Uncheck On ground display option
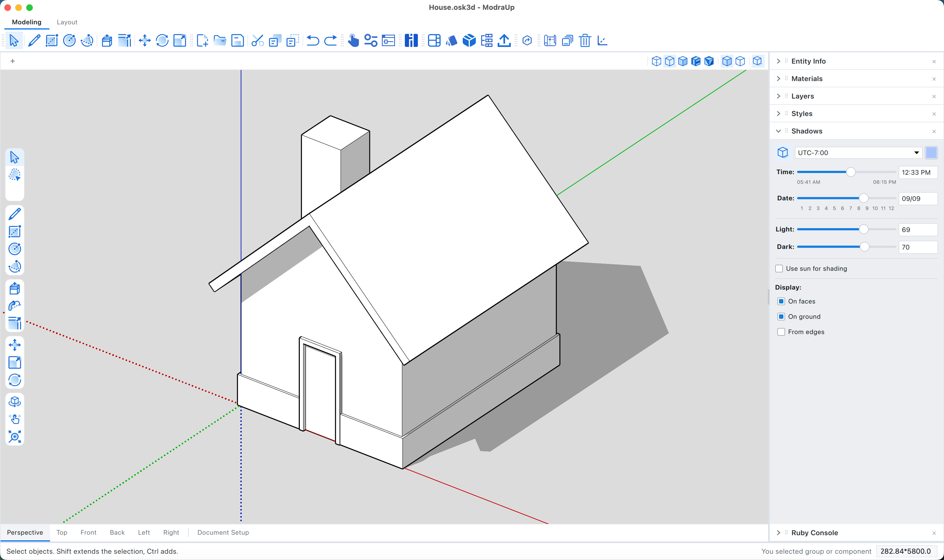Screen dimensions: 944x560 click(781, 317)
